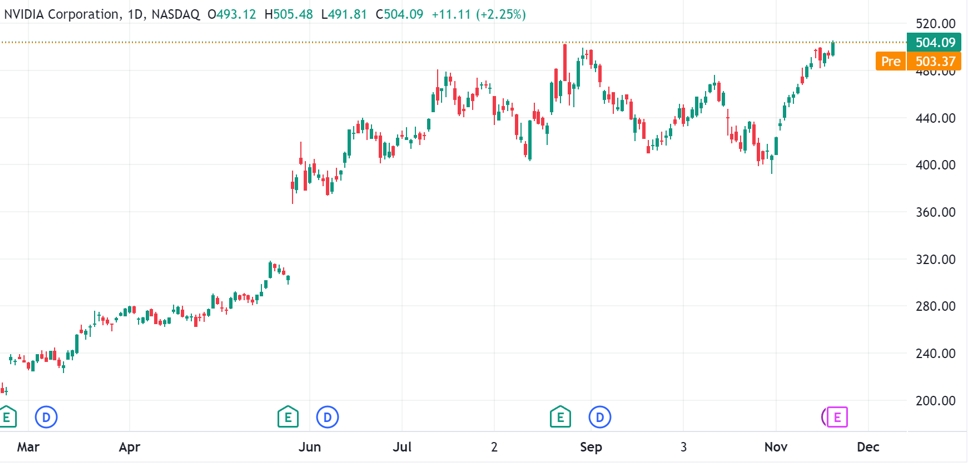Click the high value H505.48
969x465 pixels.
[289, 14]
